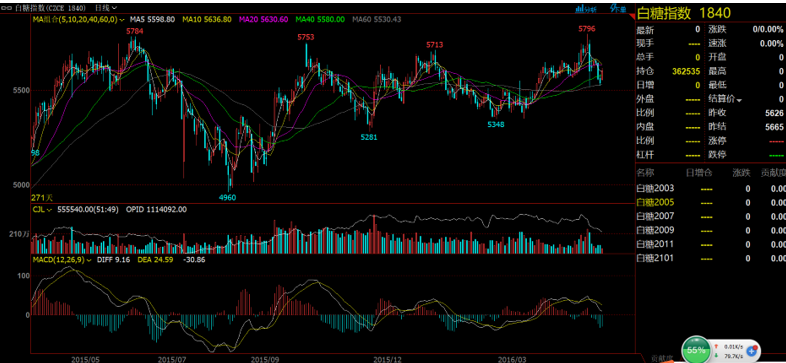Expand the MA组合 indicator dropdown

pos(122,20)
